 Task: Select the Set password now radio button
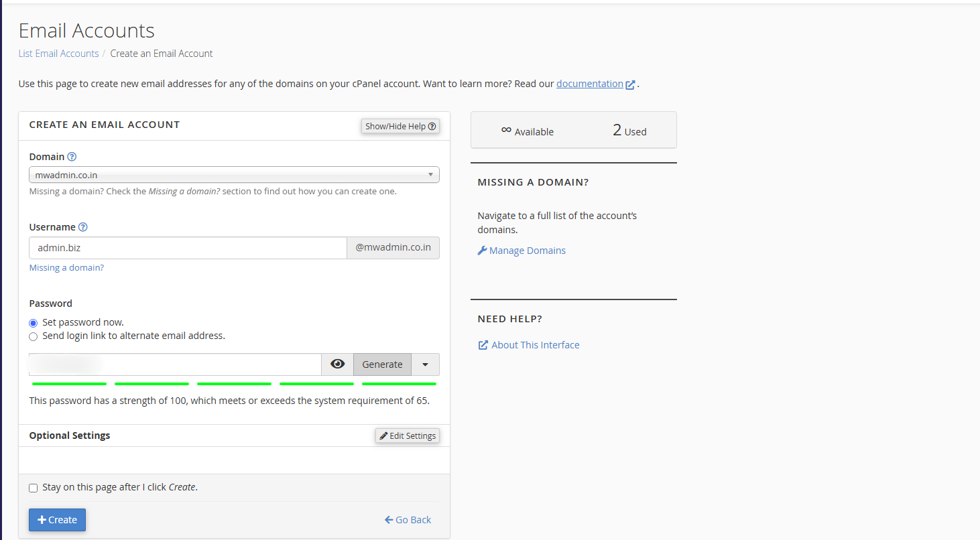[34, 323]
